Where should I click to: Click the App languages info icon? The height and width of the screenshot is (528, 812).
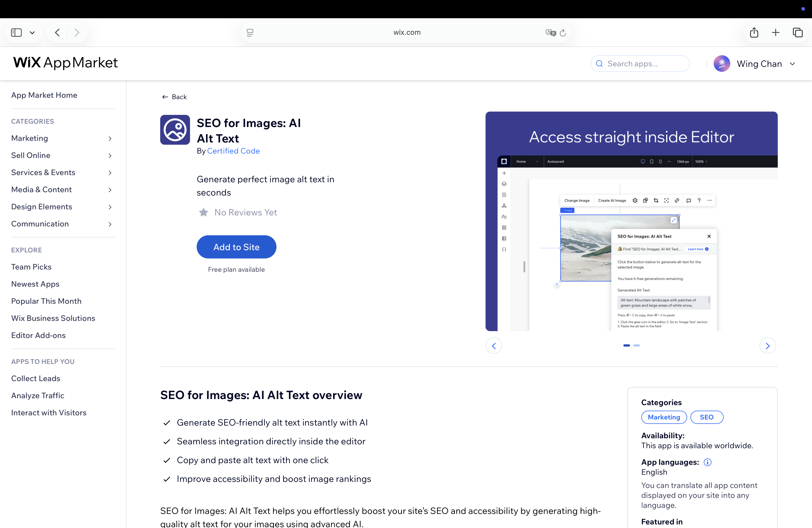(708, 462)
